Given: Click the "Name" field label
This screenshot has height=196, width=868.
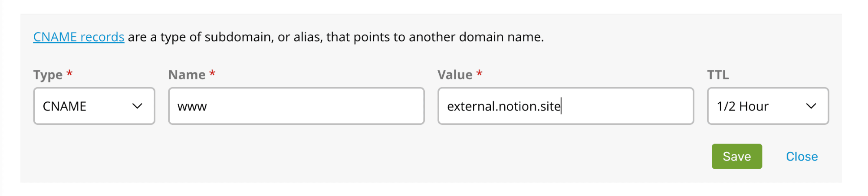Looking at the screenshot, I should (x=187, y=75).
